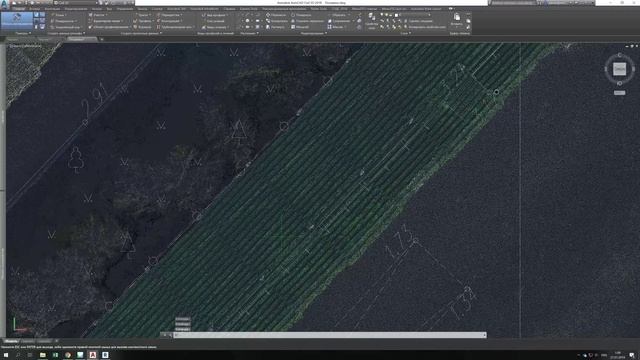Select the Move tool in Modify panel
This screenshot has height=360, width=640.
(276, 15)
